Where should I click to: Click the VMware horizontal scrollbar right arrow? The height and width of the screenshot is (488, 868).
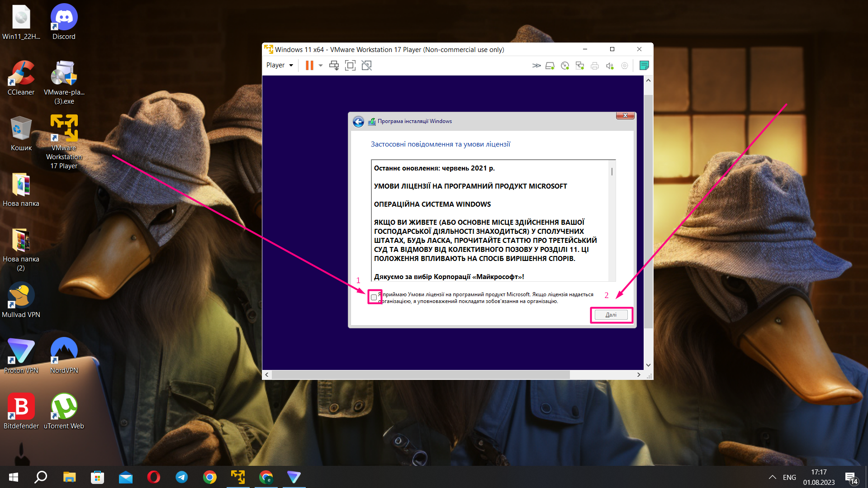click(x=639, y=375)
